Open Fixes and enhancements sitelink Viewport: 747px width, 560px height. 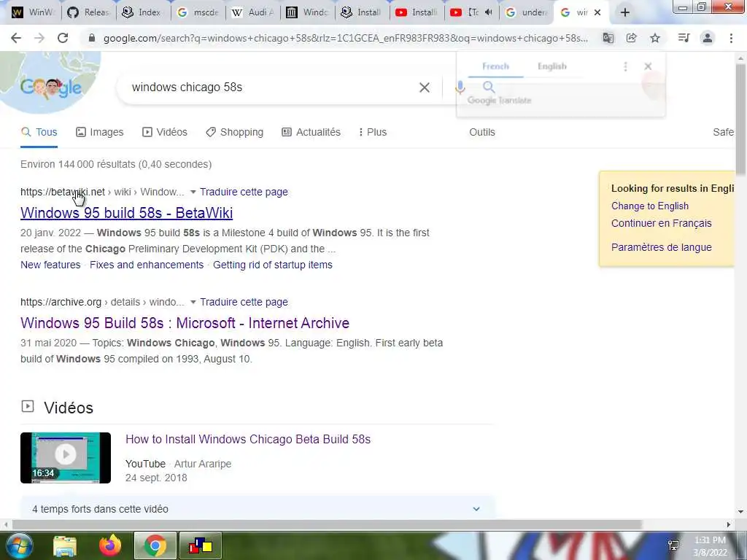[147, 265]
